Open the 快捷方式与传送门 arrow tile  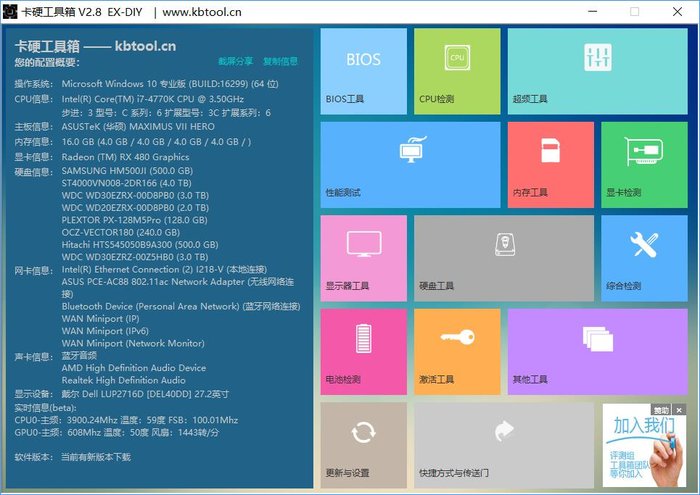[504, 445]
